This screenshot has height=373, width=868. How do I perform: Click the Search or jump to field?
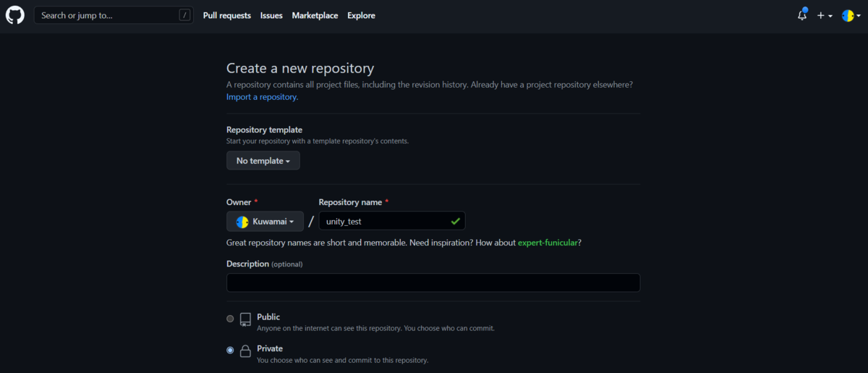click(x=114, y=15)
